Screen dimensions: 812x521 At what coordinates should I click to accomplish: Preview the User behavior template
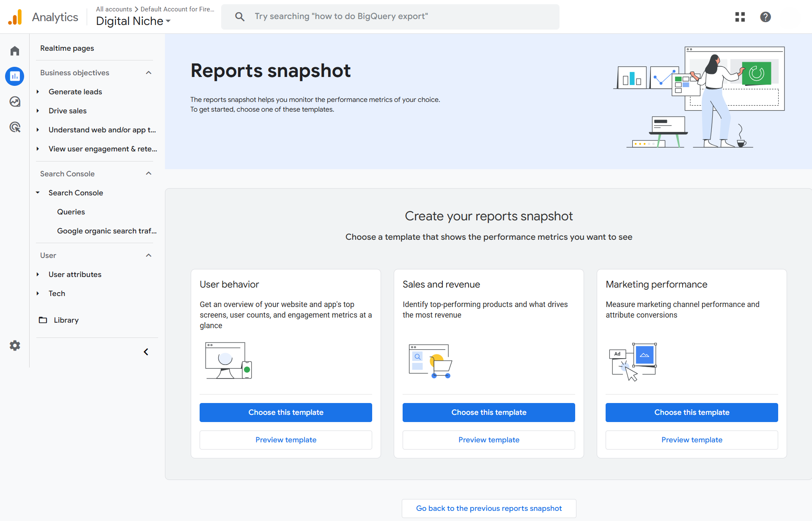286,440
